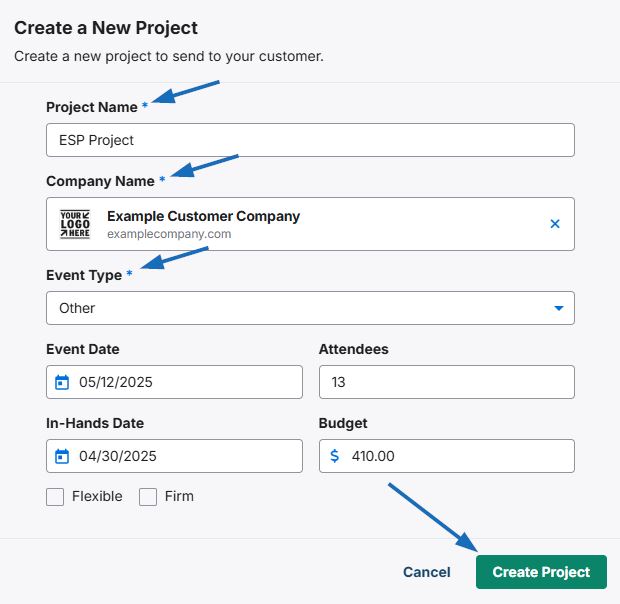Click the dollar sign icon in Budget

[335, 456]
